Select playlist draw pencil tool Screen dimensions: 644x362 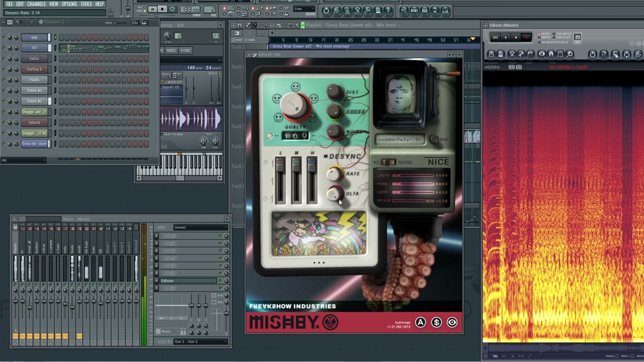248,25
